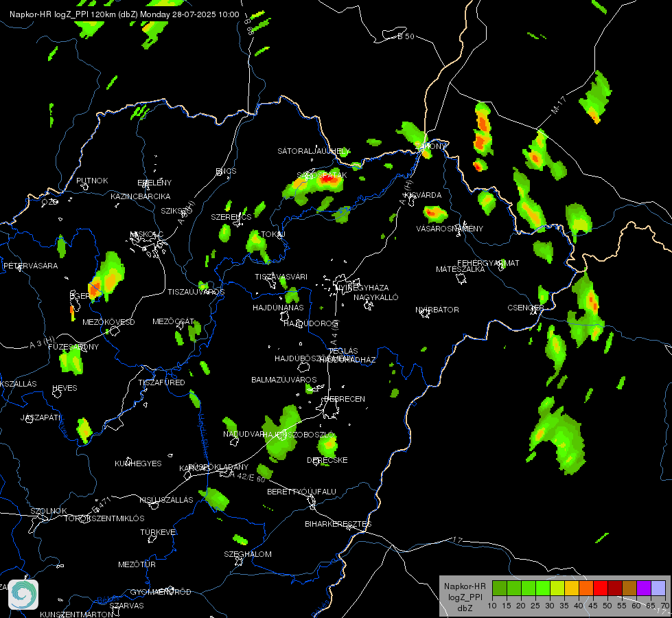Click the HAJDÚNÁNÁS city label
This screenshot has height=618, width=672.
[278, 308]
